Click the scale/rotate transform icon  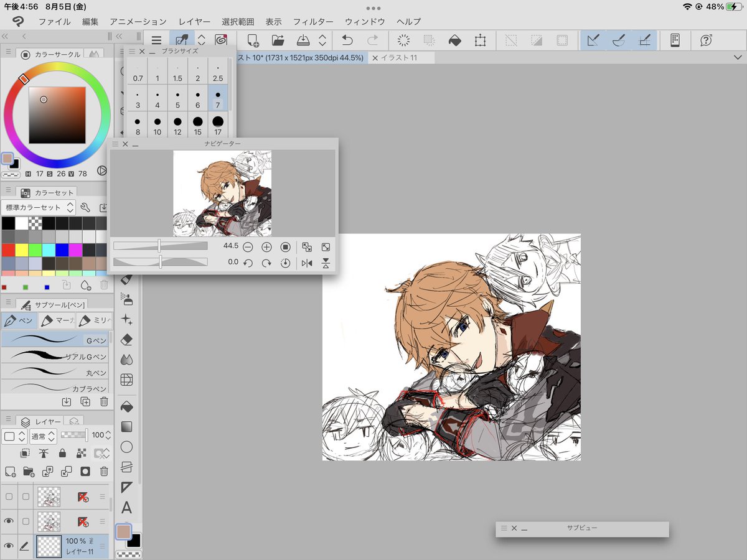click(x=480, y=40)
